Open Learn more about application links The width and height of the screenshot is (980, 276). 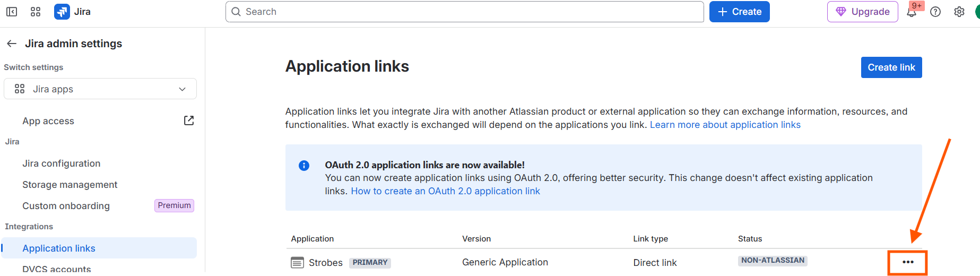tap(725, 125)
